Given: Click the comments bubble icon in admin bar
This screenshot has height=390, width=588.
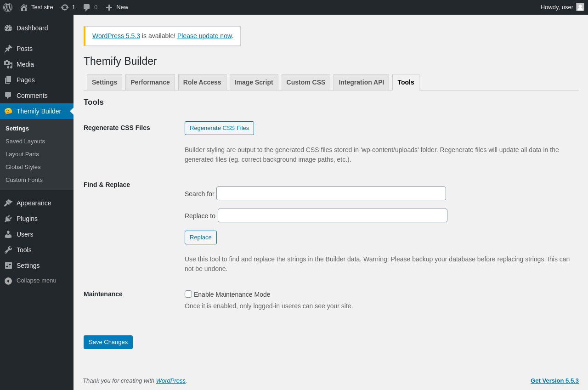Looking at the screenshot, I should (x=86, y=7).
